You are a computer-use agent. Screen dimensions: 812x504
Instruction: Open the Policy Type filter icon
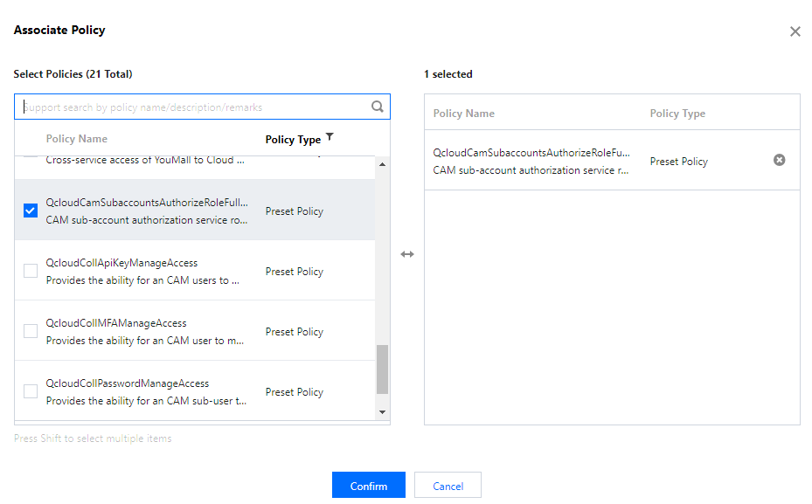click(x=330, y=137)
